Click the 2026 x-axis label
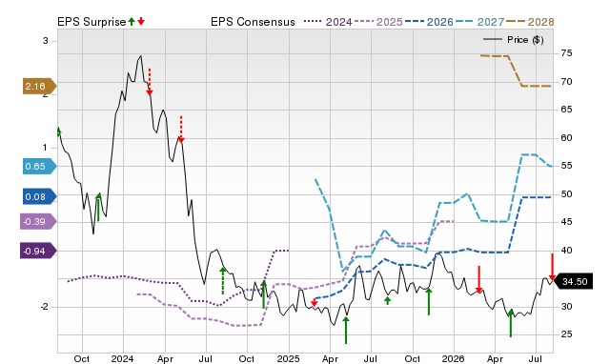The width and height of the screenshot is (610, 364). tap(454, 358)
